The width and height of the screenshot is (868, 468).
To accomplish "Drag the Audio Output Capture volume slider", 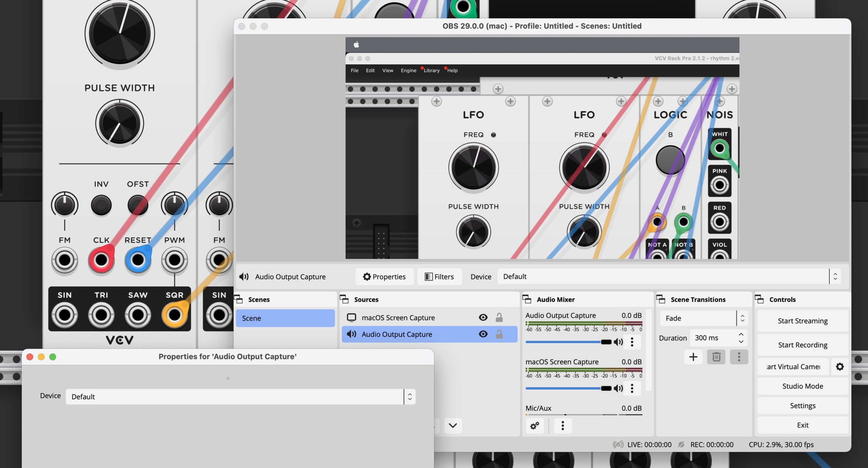I will coord(604,341).
